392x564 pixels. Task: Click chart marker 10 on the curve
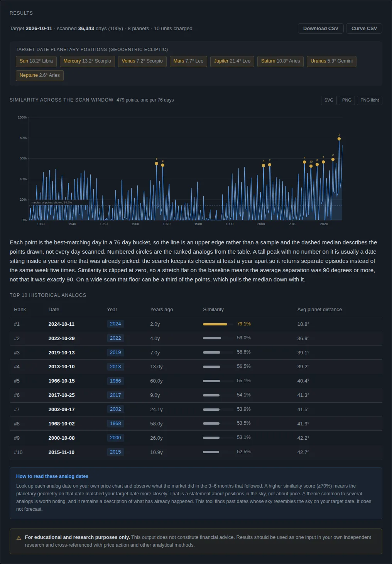click(311, 166)
